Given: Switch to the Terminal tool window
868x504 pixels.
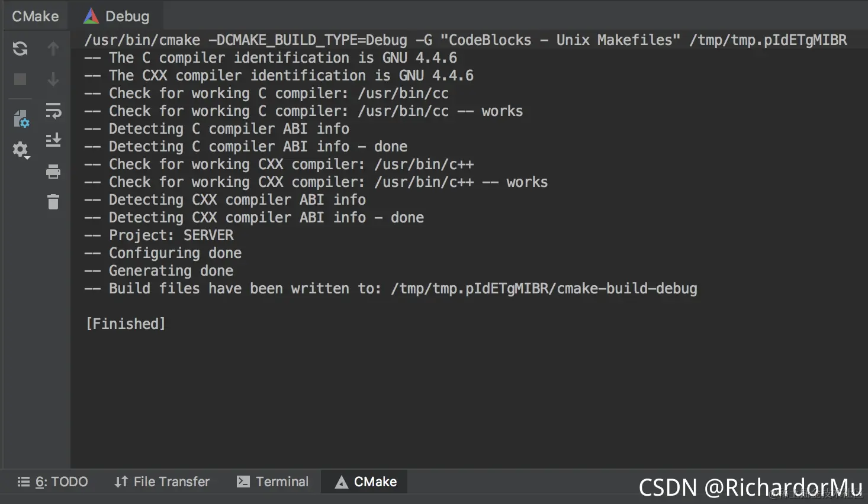Looking at the screenshot, I should pyautogui.click(x=273, y=482).
